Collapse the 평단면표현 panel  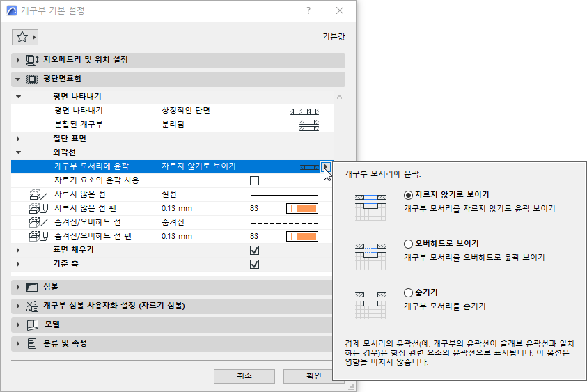[x=17, y=79]
